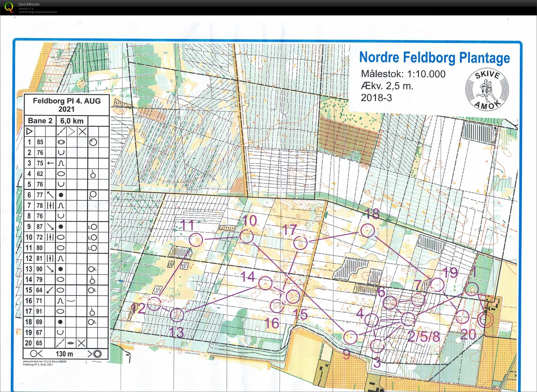Click the 'Feldborg Pl 4. AUG 2021' header
The width and height of the screenshot is (537, 392).
pyautogui.click(x=67, y=105)
